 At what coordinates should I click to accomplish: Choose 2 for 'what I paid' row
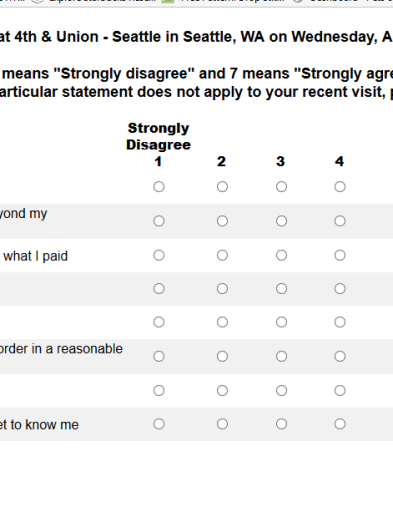[x=222, y=255]
